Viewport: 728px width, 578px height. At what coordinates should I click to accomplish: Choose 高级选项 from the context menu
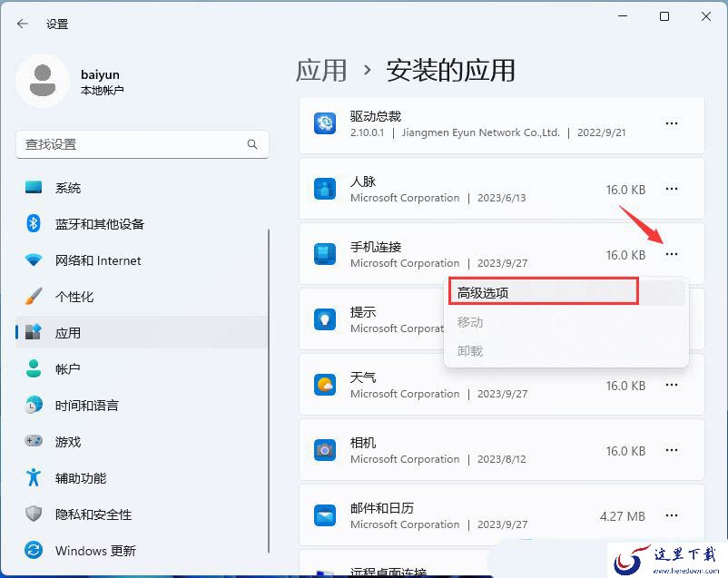[x=566, y=293]
